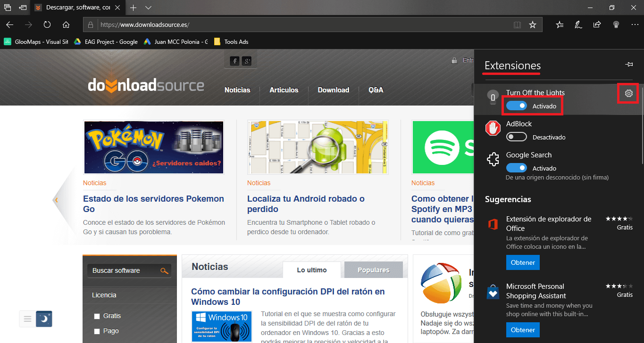
Task: Open Google Plus icon in page header
Action: [246, 61]
